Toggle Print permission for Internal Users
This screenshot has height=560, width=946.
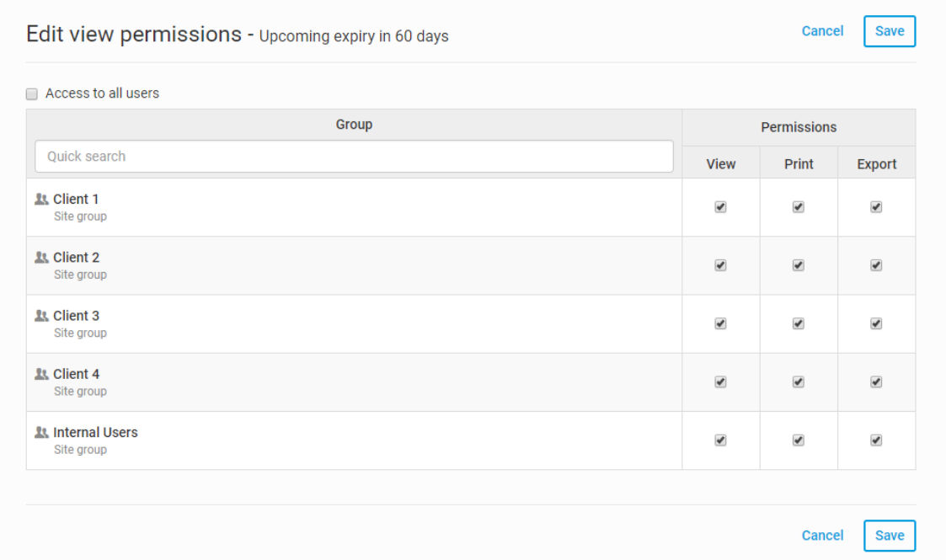coord(799,440)
